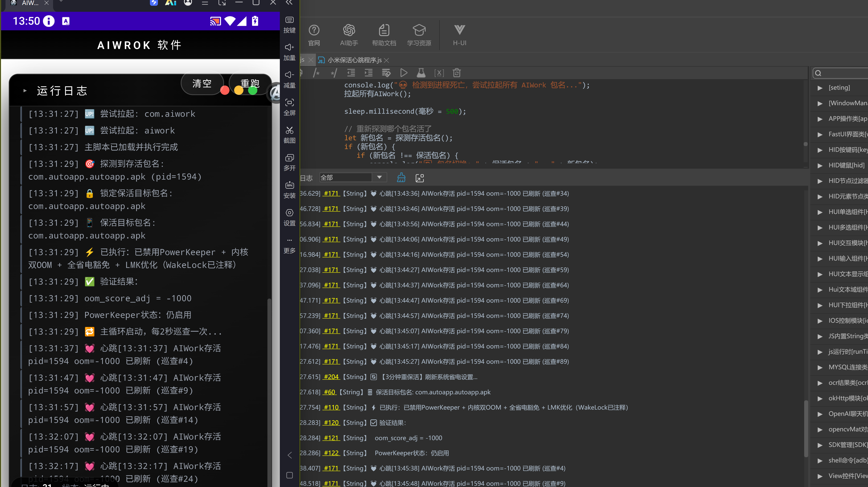Viewport: 868px width, 487px height.
Task: Toggle the 运行日志 disclosure triangle
Action: 25,91
